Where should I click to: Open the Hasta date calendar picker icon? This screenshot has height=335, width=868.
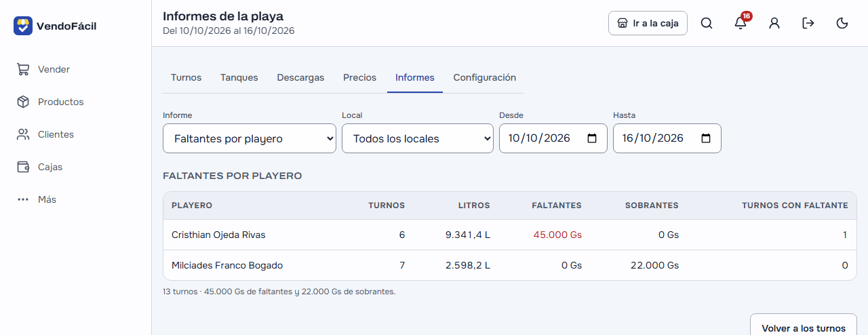[x=706, y=138]
